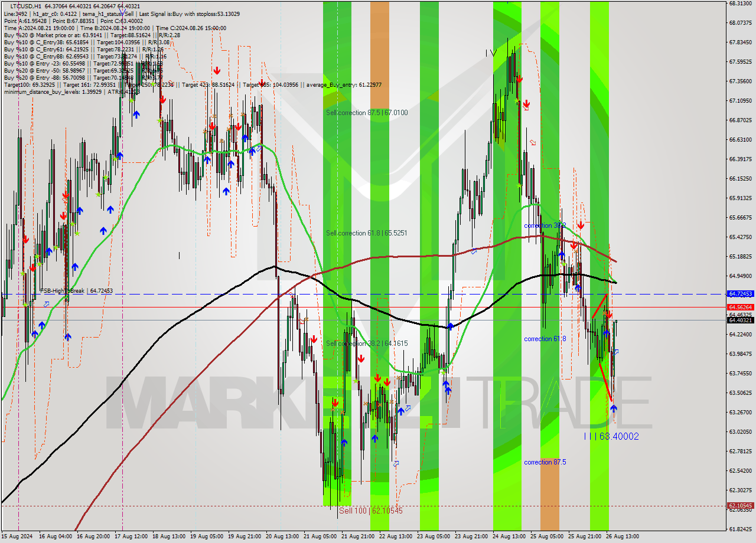Click the 63.98475 price axis value
Screen dimensions: 756x543
pyautogui.click(x=741, y=354)
